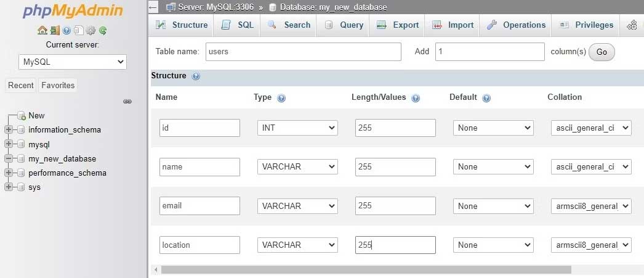Open the Export tab

tap(398, 25)
